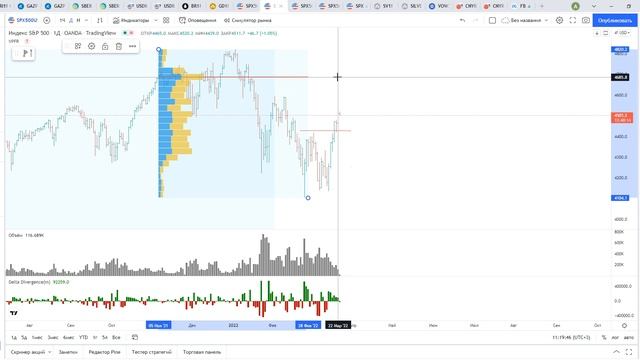Select the Д daily interval

click(71, 20)
